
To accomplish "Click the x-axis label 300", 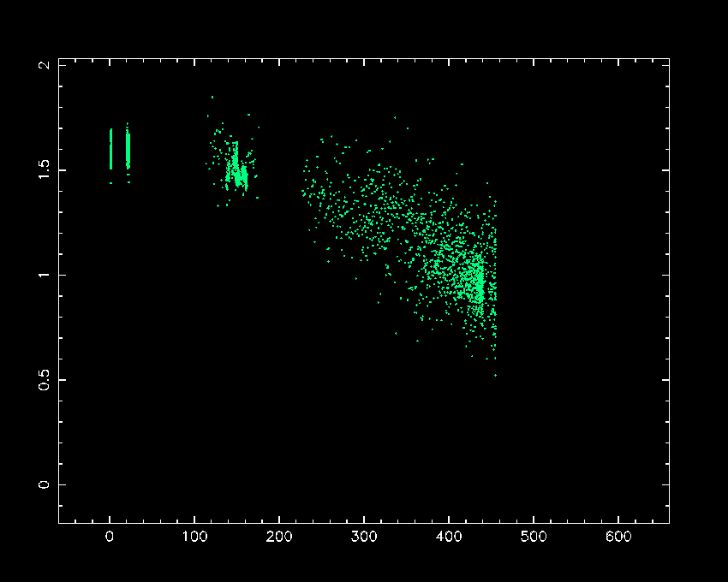I will [x=364, y=537].
